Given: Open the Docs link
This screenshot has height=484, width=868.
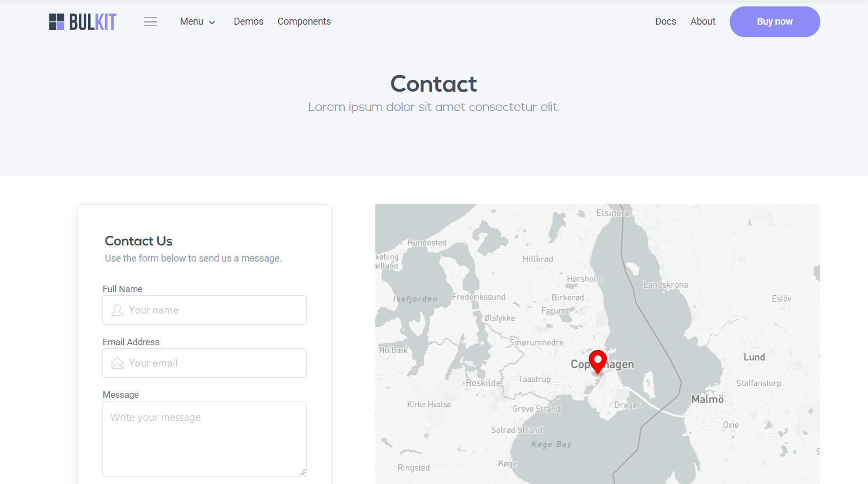Looking at the screenshot, I should pyautogui.click(x=665, y=21).
